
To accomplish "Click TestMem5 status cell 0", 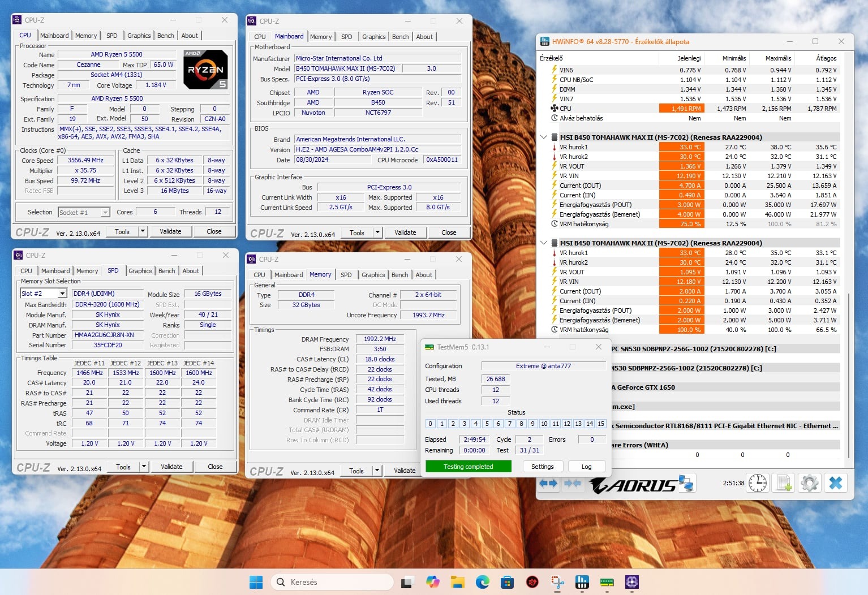I will (430, 424).
